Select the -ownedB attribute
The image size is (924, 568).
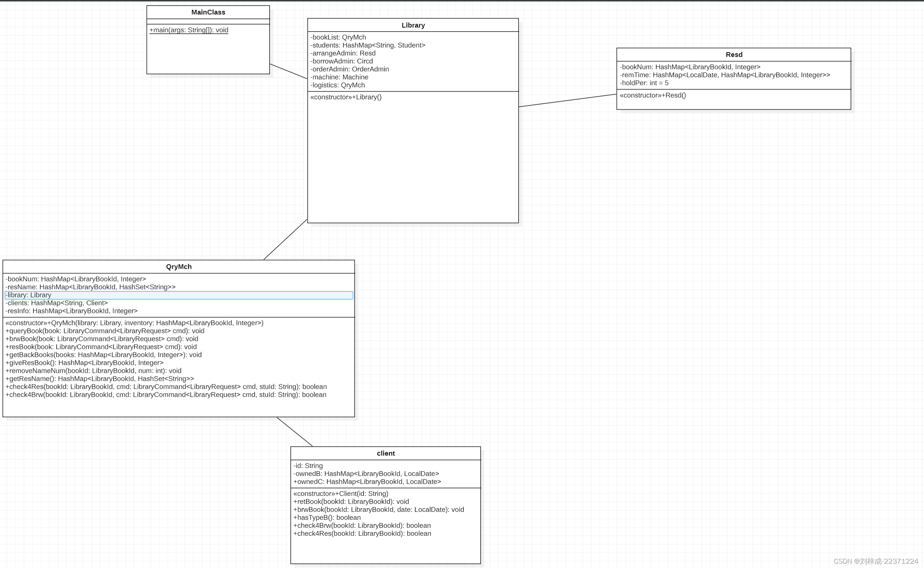pyautogui.click(x=366, y=474)
